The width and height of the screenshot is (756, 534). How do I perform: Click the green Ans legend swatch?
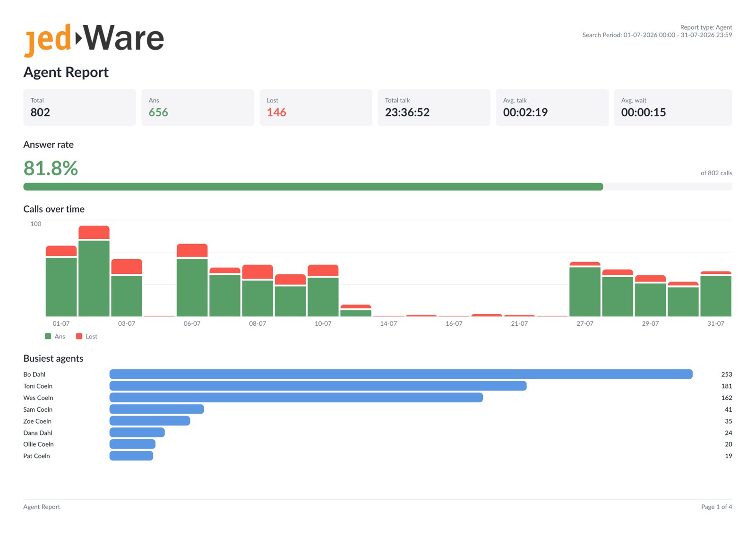click(x=48, y=336)
